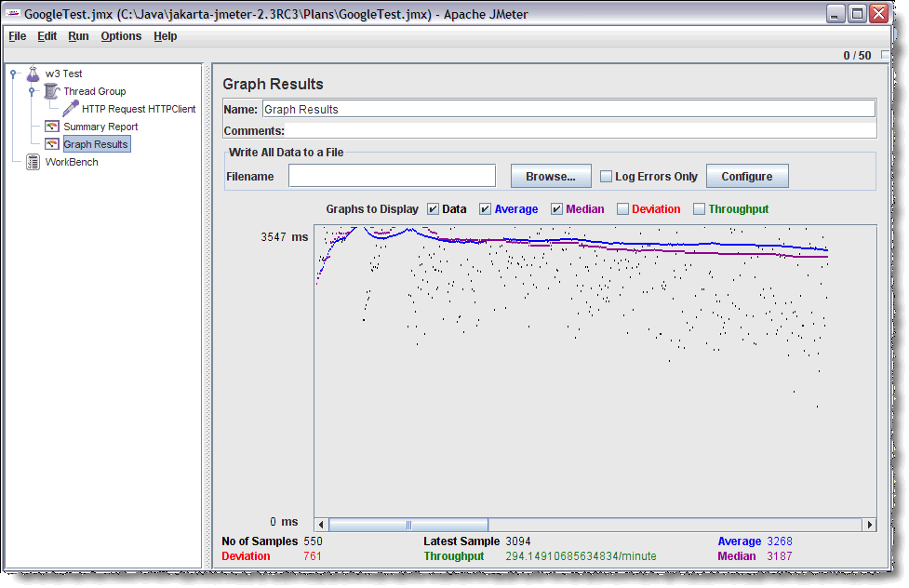
Task: Collapse the w3 Test tree node
Action: tap(15, 73)
